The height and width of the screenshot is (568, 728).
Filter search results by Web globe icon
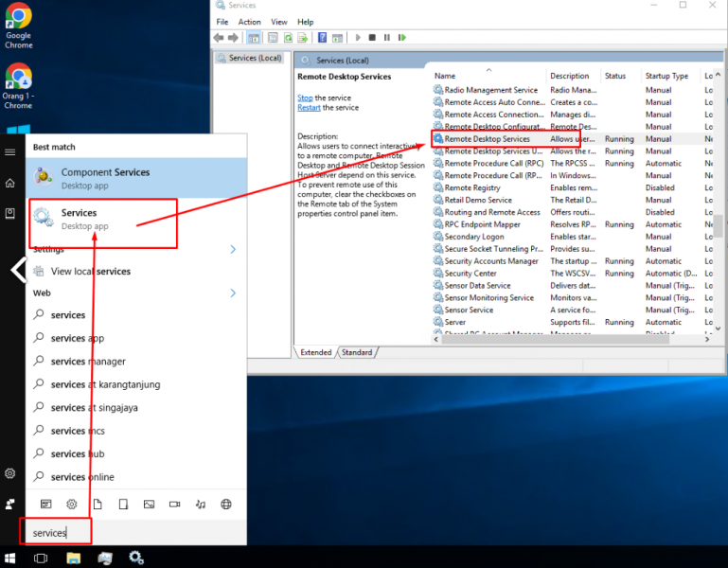point(225,505)
